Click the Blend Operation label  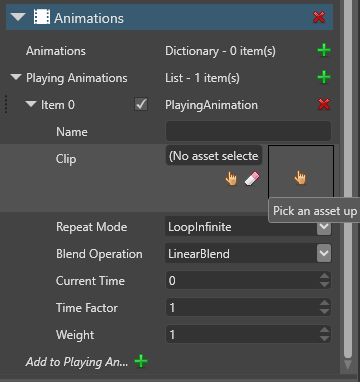tap(99, 254)
